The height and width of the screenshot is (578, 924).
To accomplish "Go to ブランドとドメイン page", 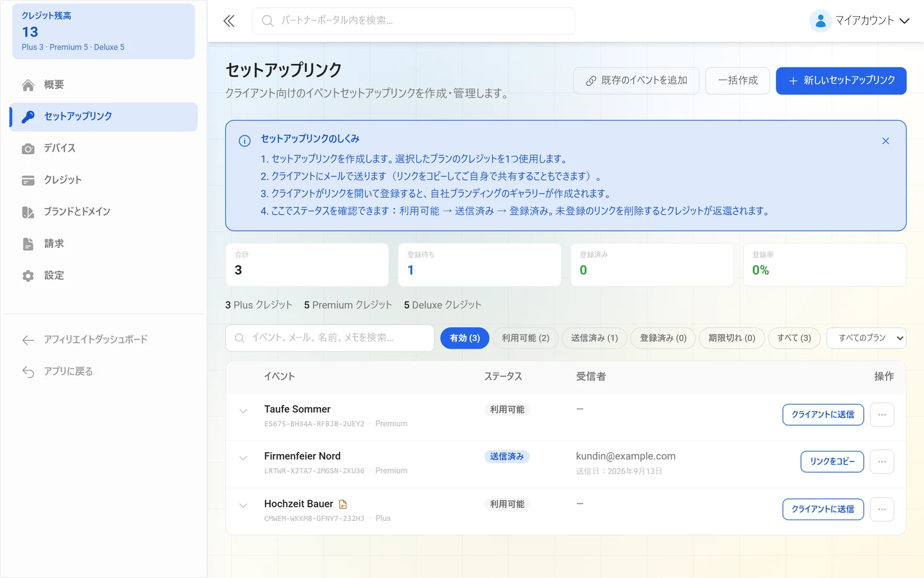I will click(x=104, y=212).
